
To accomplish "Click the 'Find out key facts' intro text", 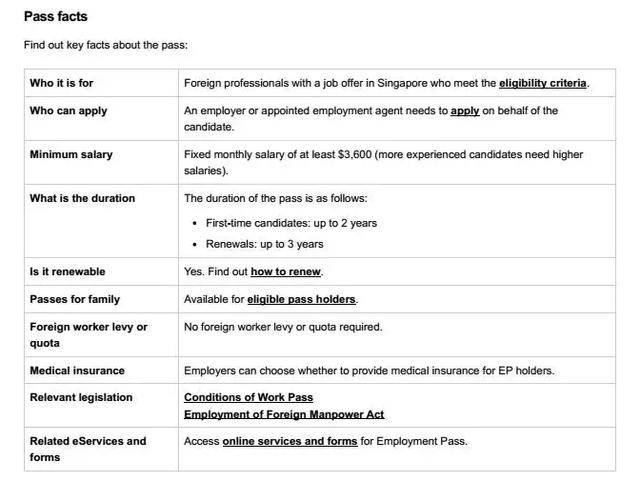I will (x=106, y=45).
